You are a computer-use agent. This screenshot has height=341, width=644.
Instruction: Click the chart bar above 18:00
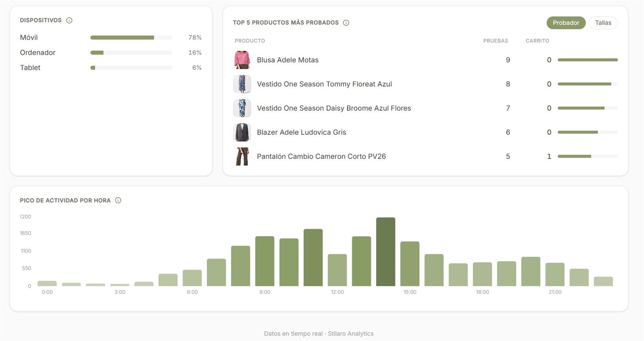[x=482, y=274]
